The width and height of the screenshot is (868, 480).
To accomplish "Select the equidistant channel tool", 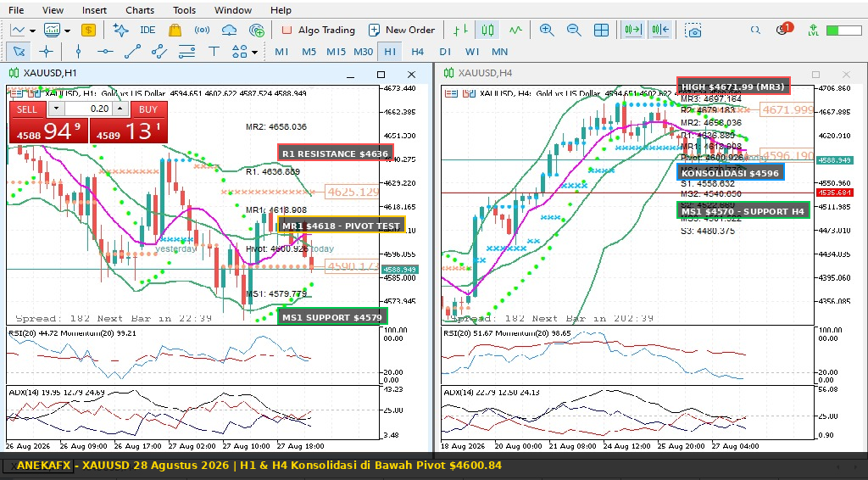I will pos(159,52).
